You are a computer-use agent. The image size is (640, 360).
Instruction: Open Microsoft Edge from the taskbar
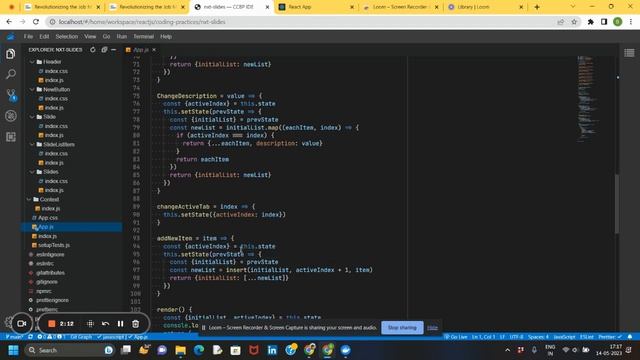199,350
